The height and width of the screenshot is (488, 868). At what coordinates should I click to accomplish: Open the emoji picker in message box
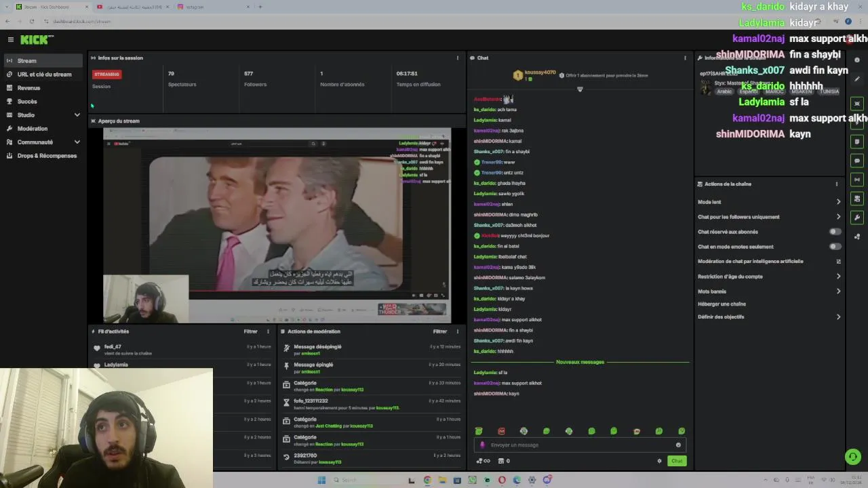(x=678, y=445)
